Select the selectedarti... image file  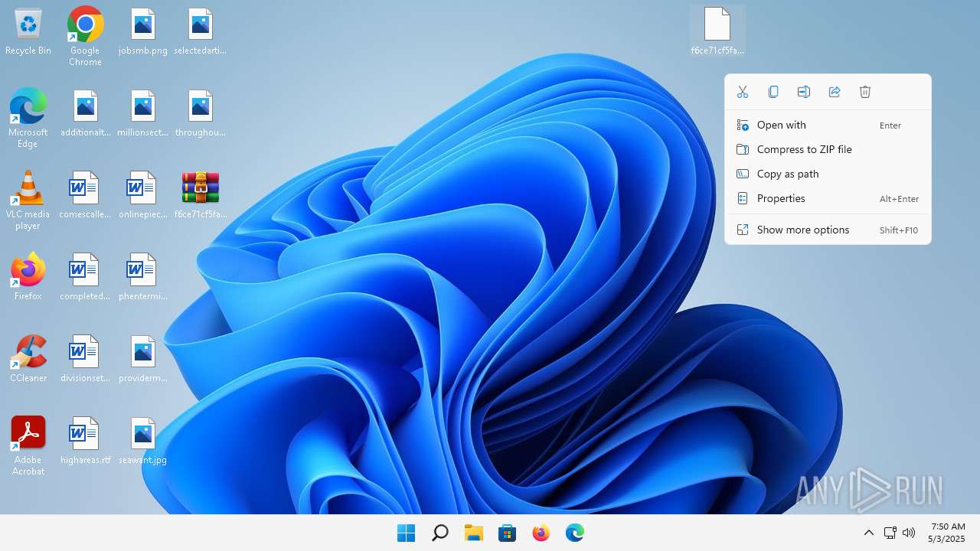[x=200, y=32]
